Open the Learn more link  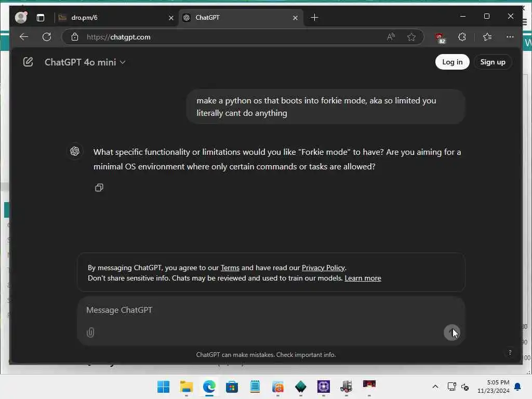(363, 278)
